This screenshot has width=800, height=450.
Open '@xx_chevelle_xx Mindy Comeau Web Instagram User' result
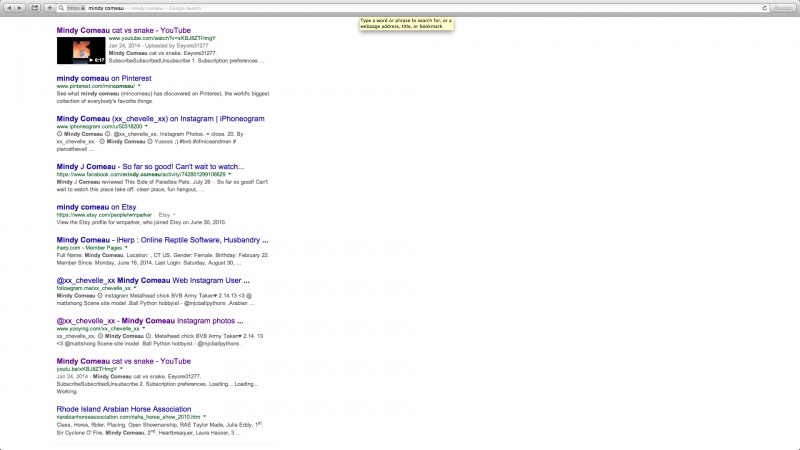tap(153, 280)
